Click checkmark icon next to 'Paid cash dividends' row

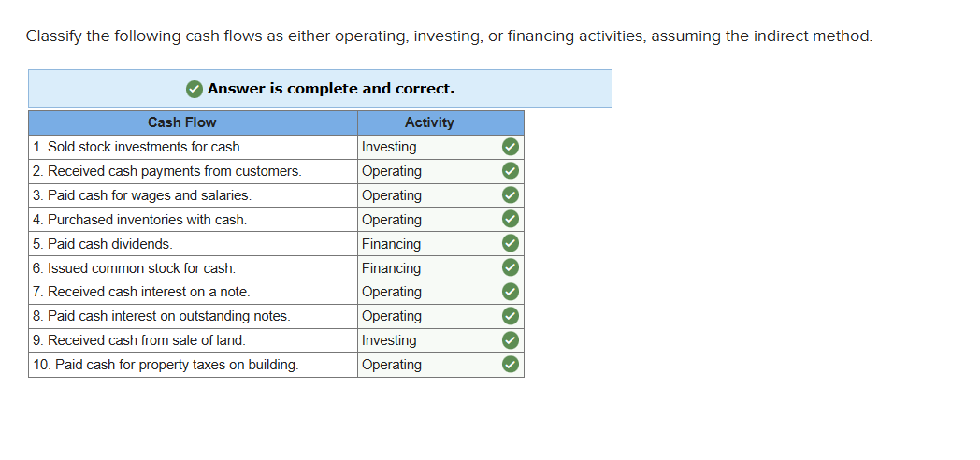pyautogui.click(x=510, y=244)
